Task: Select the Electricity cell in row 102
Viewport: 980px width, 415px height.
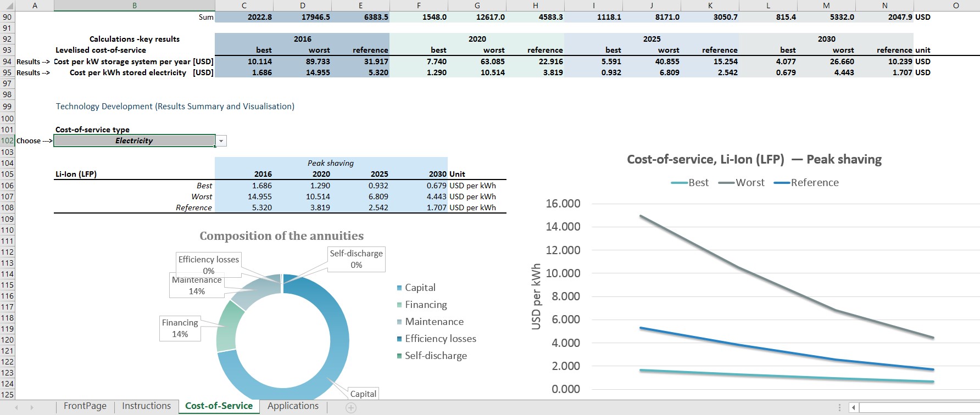Action: click(x=135, y=141)
